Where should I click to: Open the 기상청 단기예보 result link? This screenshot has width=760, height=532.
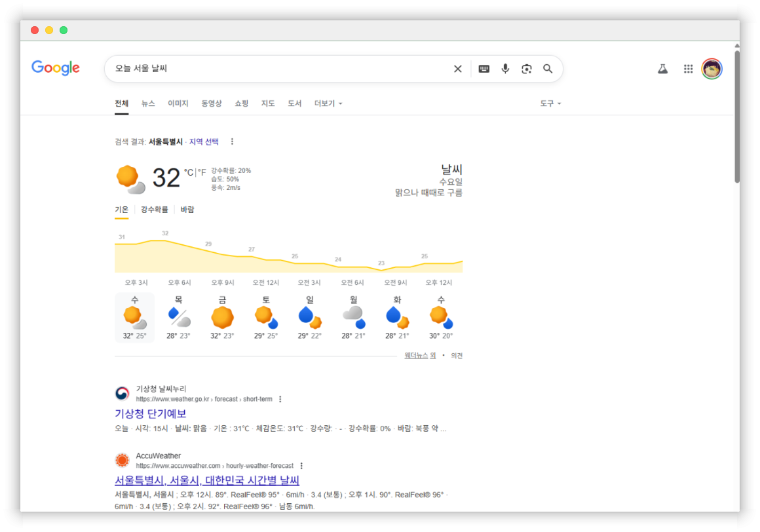pyautogui.click(x=151, y=413)
